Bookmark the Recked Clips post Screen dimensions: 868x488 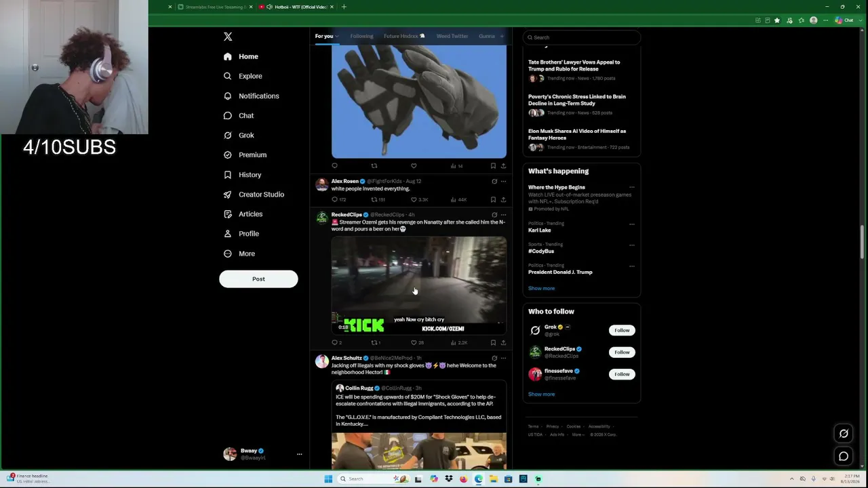click(493, 342)
